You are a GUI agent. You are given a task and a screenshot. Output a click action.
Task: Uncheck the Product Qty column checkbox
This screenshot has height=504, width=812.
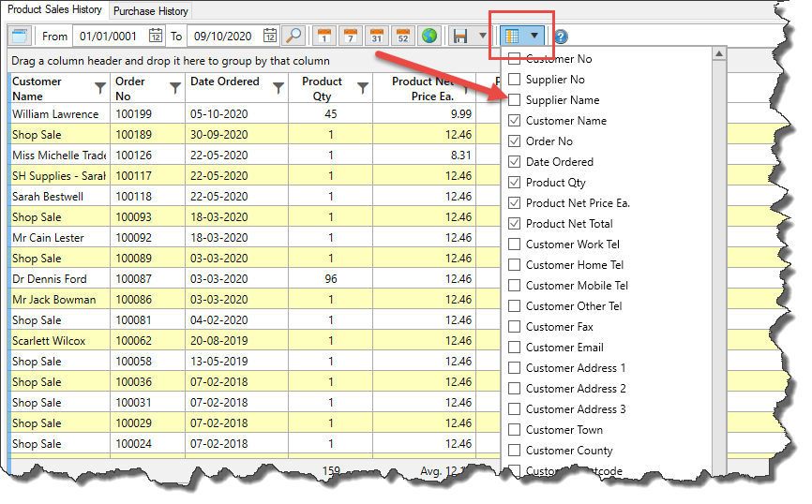pyautogui.click(x=514, y=183)
